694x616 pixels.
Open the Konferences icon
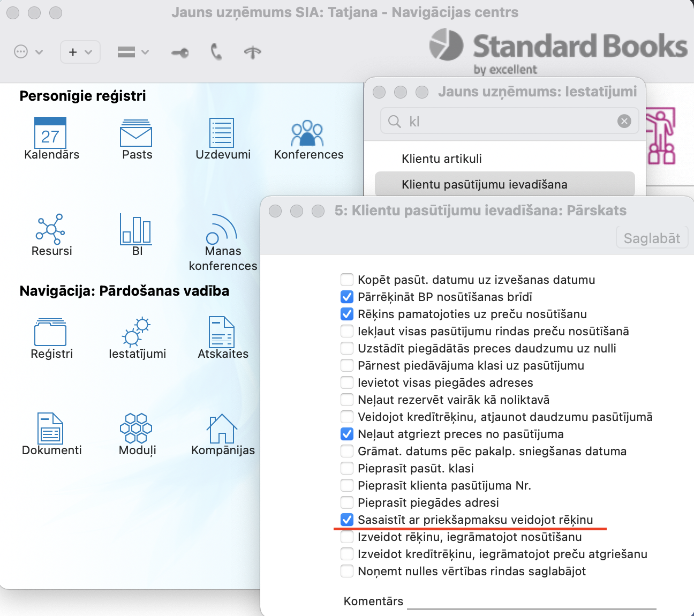click(x=307, y=133)
